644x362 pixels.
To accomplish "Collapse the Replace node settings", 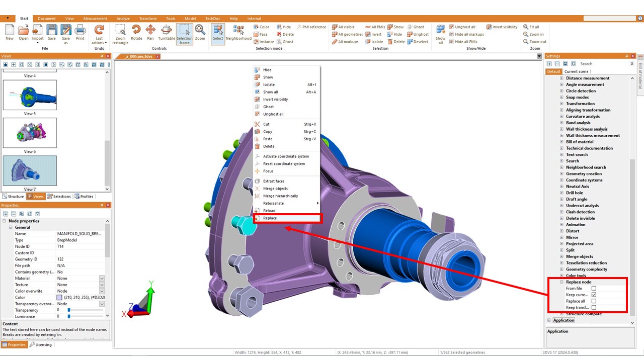I will coord(562,282).
